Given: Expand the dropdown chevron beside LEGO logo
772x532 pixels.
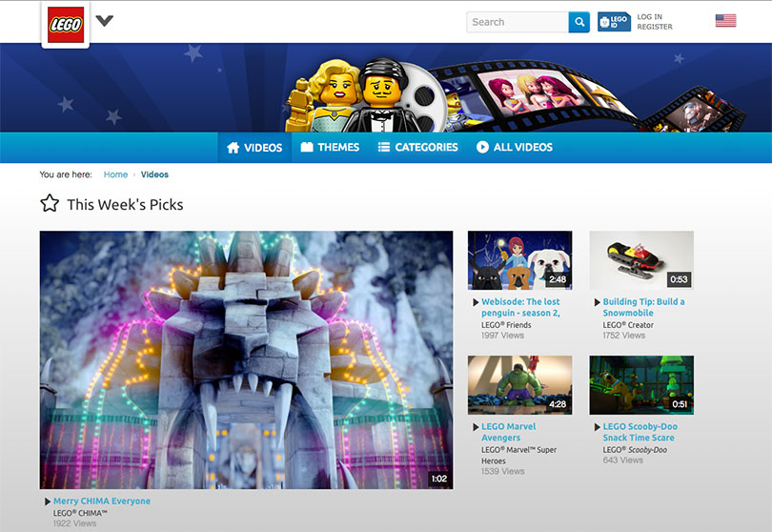Looking at the screenshot, I should coord(105,21).
